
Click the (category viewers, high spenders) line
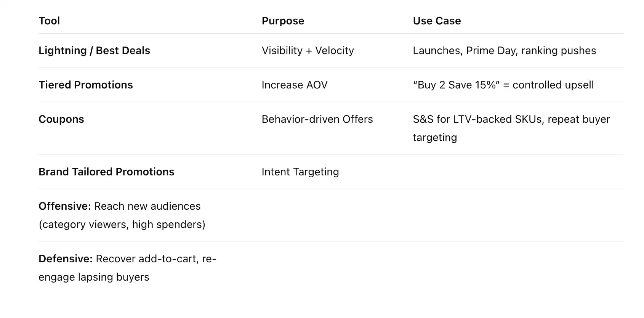pyautogui.click(x=122, y=225)
